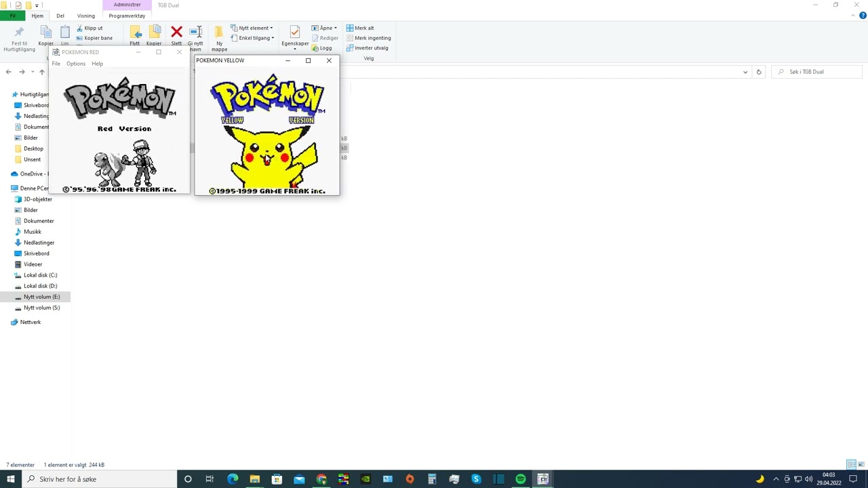Open Quick Access Toolbar customize dropdown
Screen dimensions: 868x488
(37, 5)
